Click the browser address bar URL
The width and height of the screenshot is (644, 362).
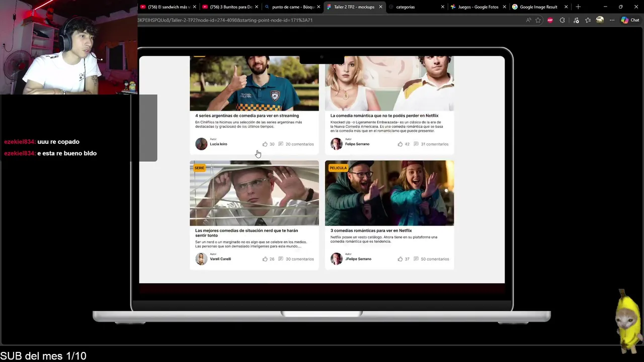pos(225,20)
